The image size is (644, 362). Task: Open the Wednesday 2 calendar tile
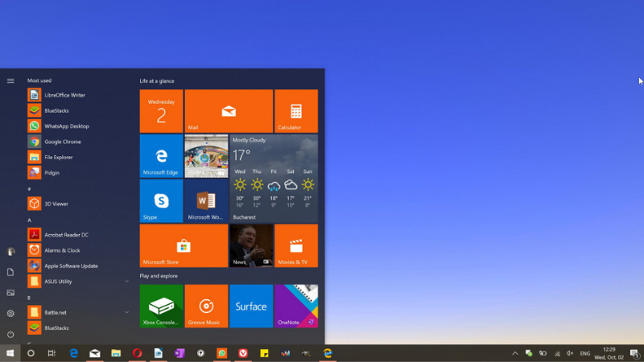162,111
